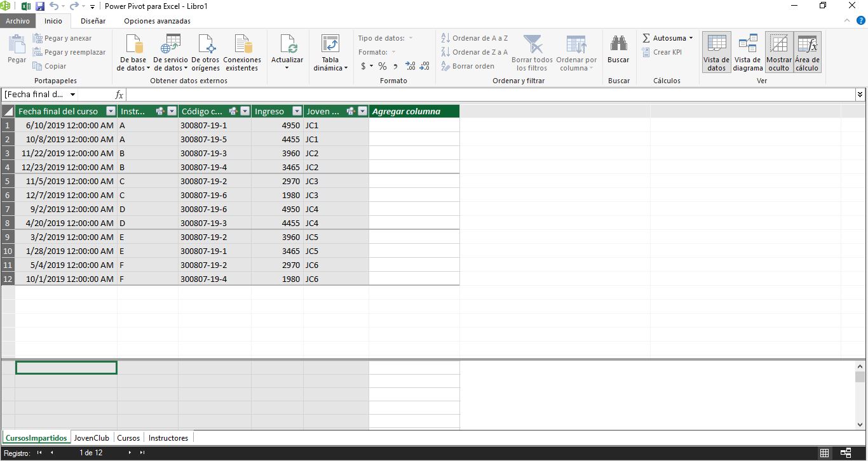Open Ingreso column filter dropdown
868x461 pixels.
pyautogui.click(x=297, y=111)
